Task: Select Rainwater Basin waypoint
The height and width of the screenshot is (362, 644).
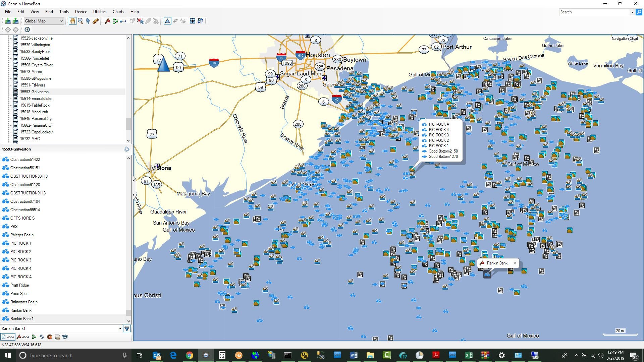Action: coord(24,302)
